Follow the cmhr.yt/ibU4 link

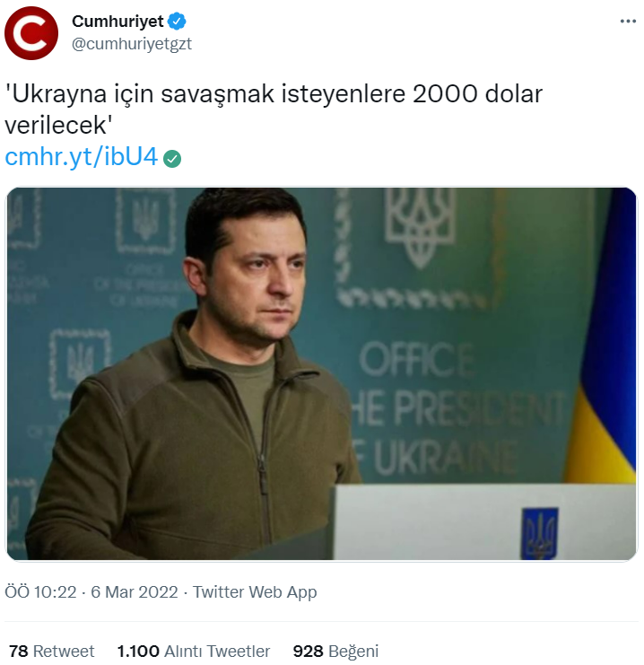pos(82,158)
